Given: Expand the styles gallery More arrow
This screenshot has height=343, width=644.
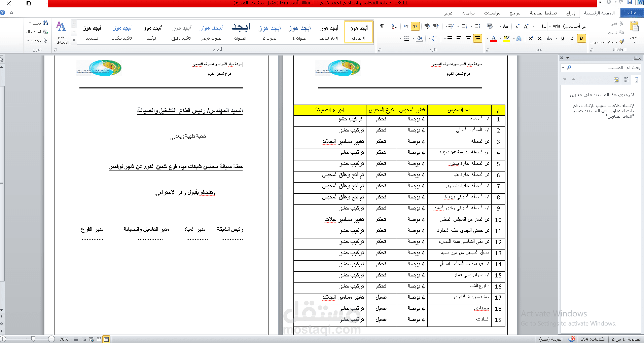Looking at the screenshot, I should [x=74, y=41].
